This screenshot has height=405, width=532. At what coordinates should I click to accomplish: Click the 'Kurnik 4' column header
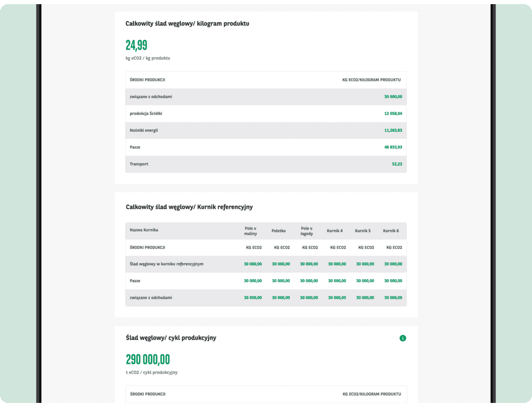[x=335, y=231]
